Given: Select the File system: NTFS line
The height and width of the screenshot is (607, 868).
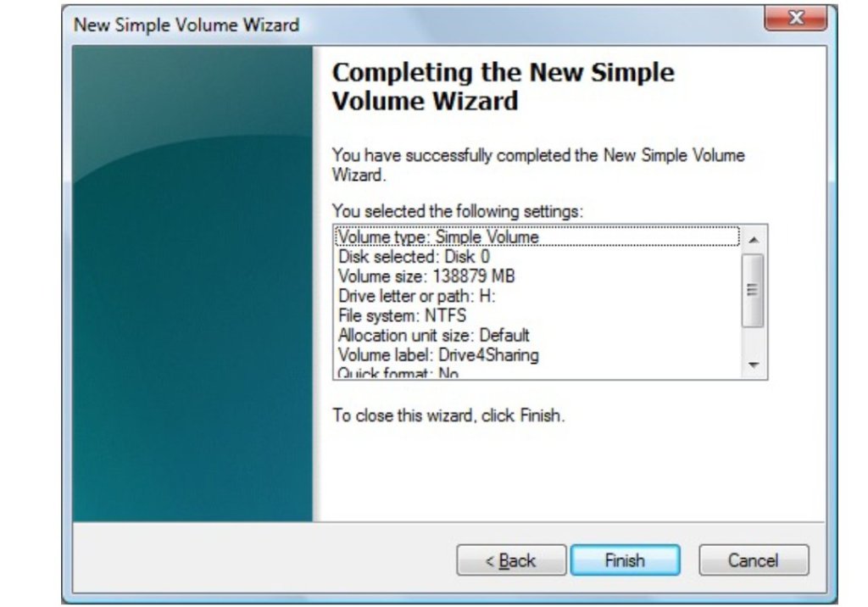Looking at the screenshot, I should (x=537, y=315).
